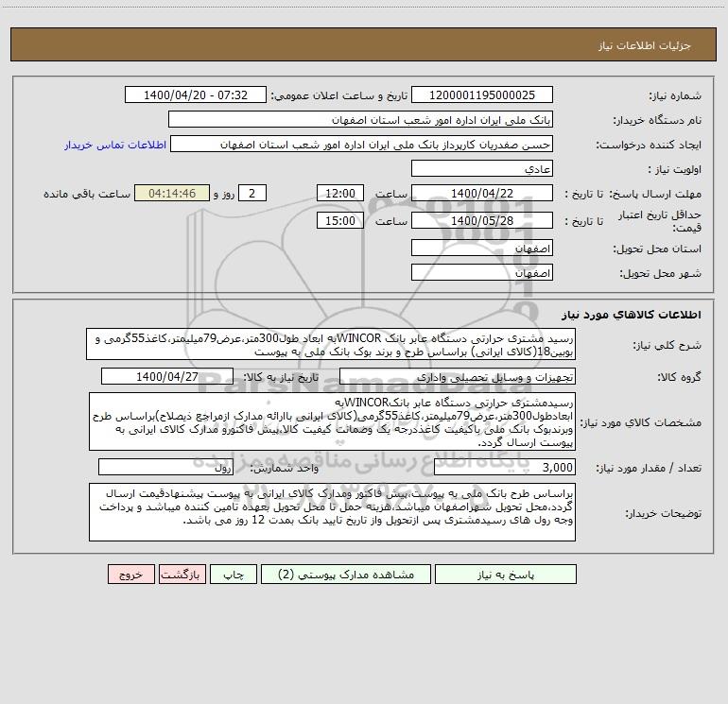Open مشاهده مدارک پیوستی (2) button
The height and width of the screenshot is (704, 728).
[346, 574]
